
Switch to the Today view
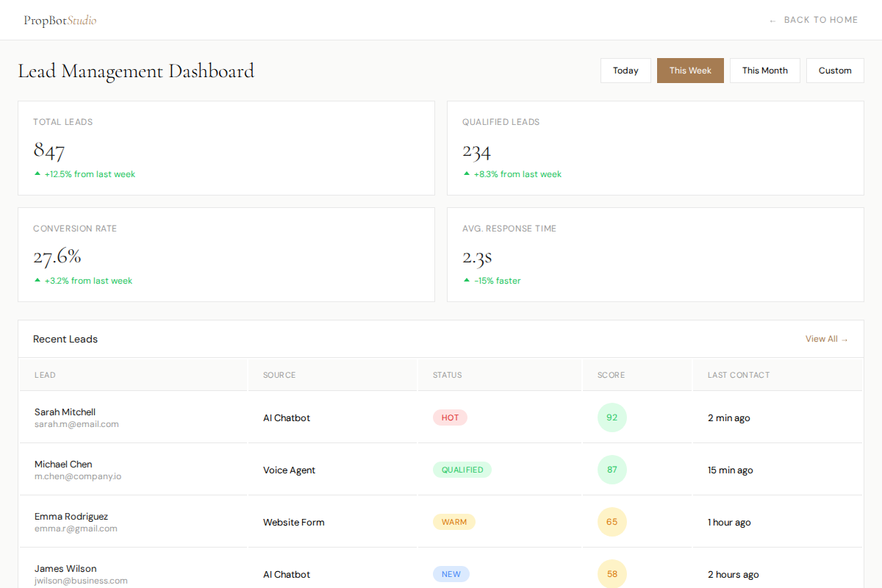coord(625,70)
